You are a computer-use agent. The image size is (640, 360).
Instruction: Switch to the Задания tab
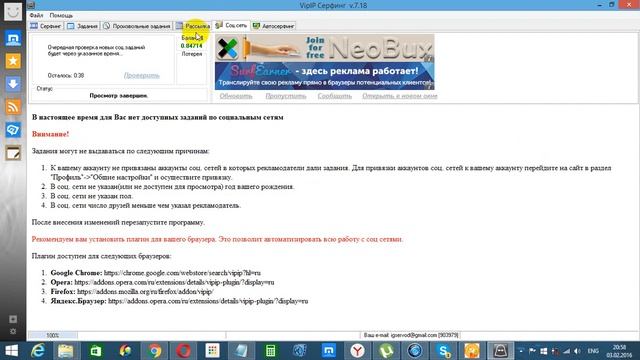click(x=83, y=26)
